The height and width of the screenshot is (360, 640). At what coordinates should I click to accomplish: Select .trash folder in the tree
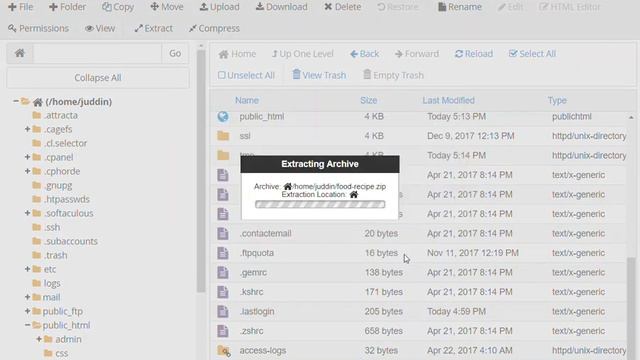click(55, 255)
